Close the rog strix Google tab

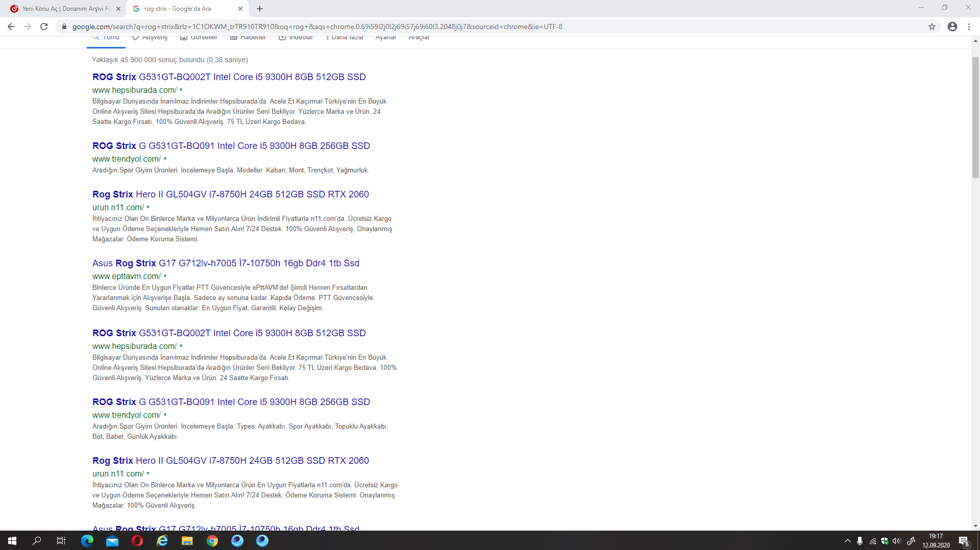pos(240,9)
